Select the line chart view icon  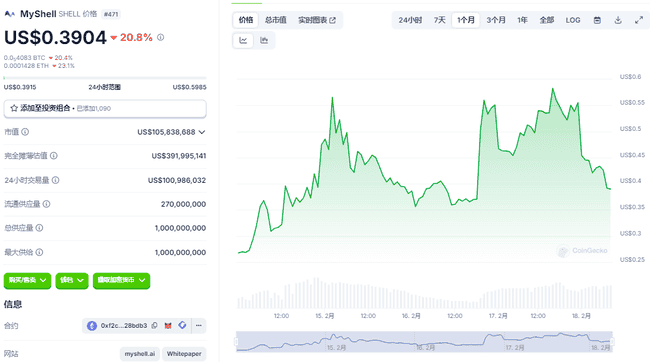click(x=243, y=40)
